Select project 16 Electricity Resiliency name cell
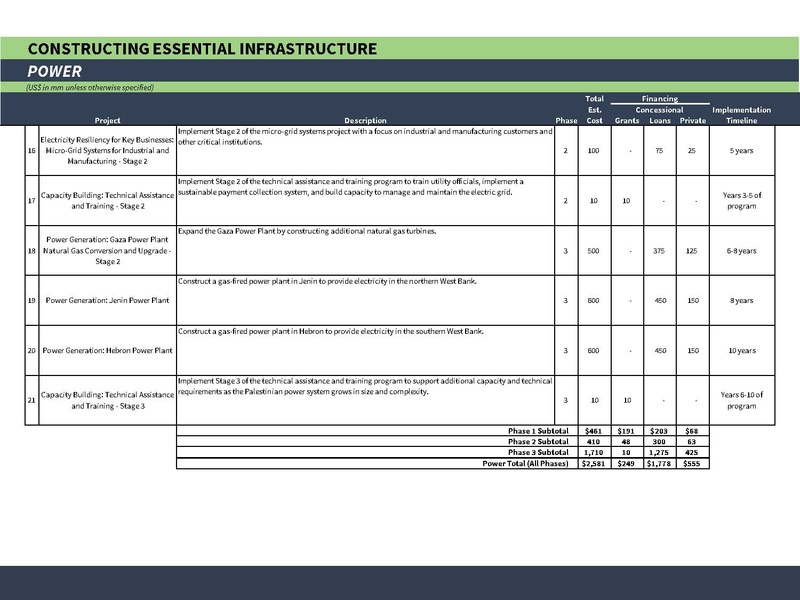 click(x=107, y=146)
